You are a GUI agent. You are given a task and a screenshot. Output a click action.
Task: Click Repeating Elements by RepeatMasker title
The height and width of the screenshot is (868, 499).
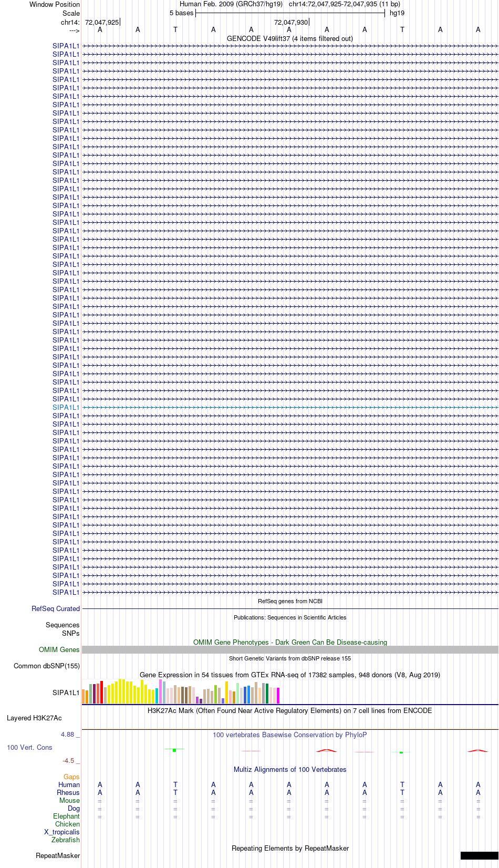pyautogui.click(x=290, y=848)
